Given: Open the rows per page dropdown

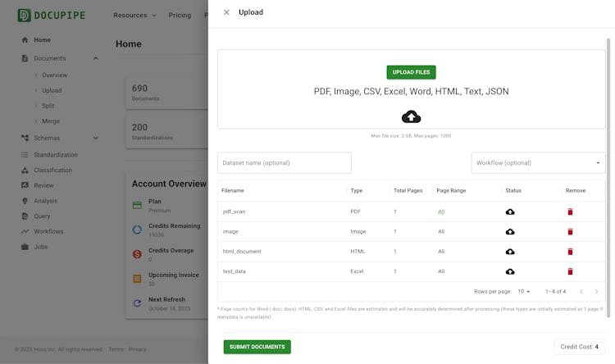Looking at the screenshot, I should click(525, 291).
